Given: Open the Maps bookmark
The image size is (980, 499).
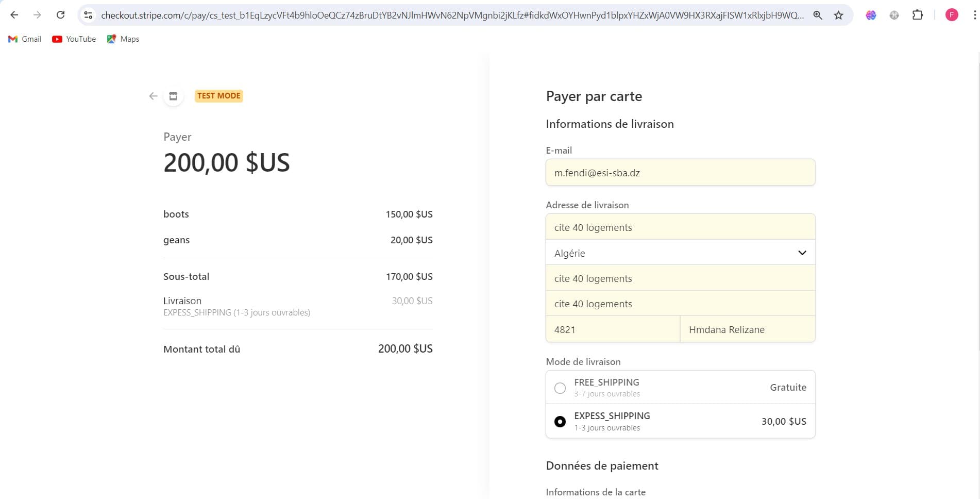Looking at the screenshot, I should click(123, 39).
